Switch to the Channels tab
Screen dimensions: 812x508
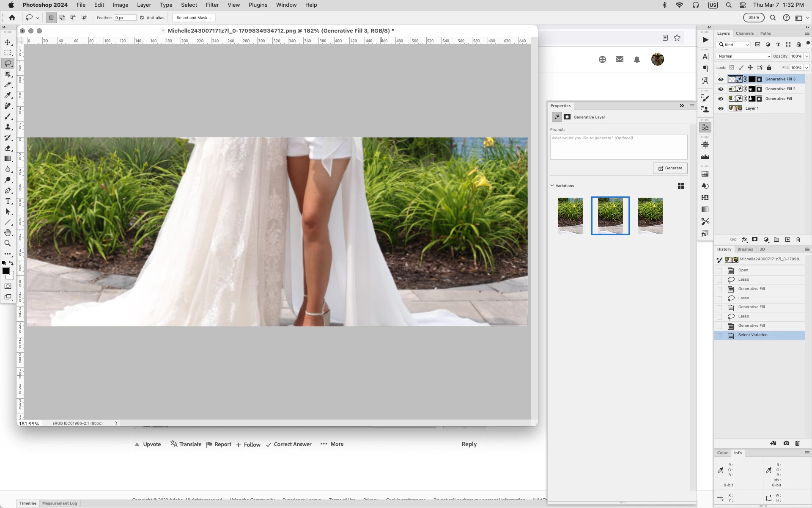click(x=744, y=33)
